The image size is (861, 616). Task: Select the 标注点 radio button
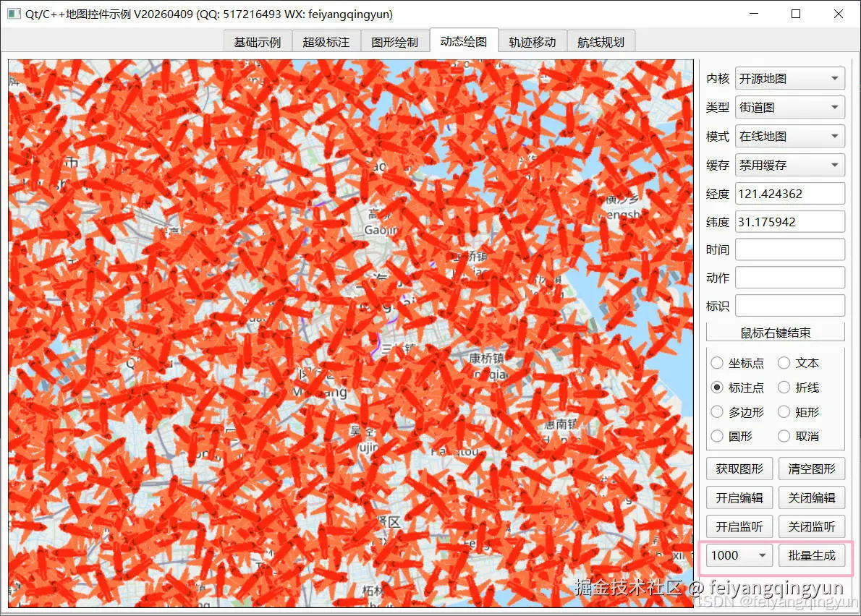pyautogui.click(x=737, y=388)
